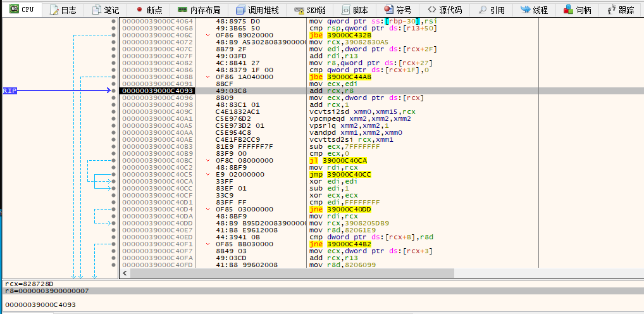Screen dimensions: 644x314
Task: Click the green memory chip icon
Action: tap(182, 10)
